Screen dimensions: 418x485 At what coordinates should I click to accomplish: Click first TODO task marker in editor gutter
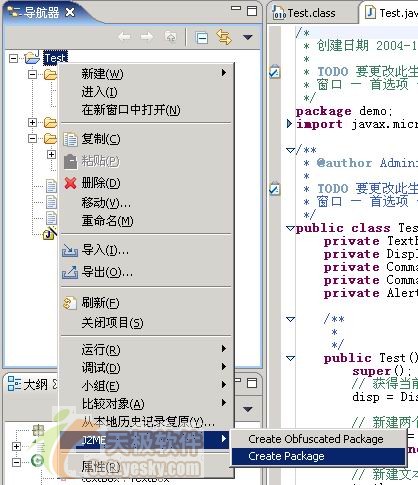(x=274, y=72)
